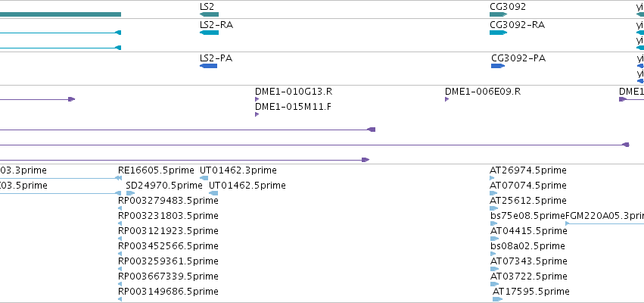The image size is (644, 303).
Task: Click the RP003667339.5prime label
Action: click(x=168, y=276)
